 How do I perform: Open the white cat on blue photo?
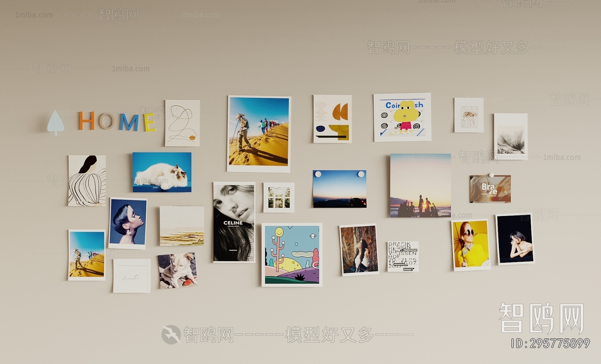point(162,172)
